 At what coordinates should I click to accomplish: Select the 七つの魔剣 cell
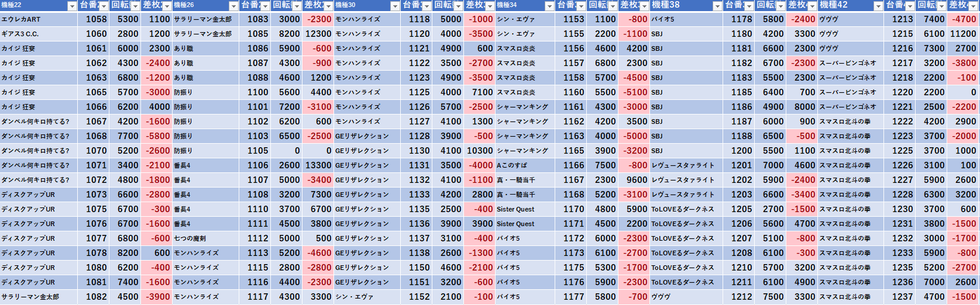206,238
